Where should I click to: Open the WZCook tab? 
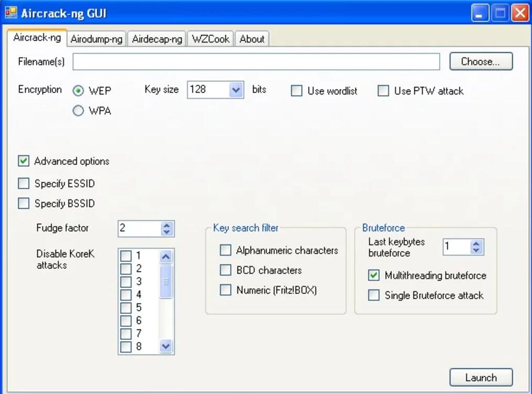[x=211, y=39]
